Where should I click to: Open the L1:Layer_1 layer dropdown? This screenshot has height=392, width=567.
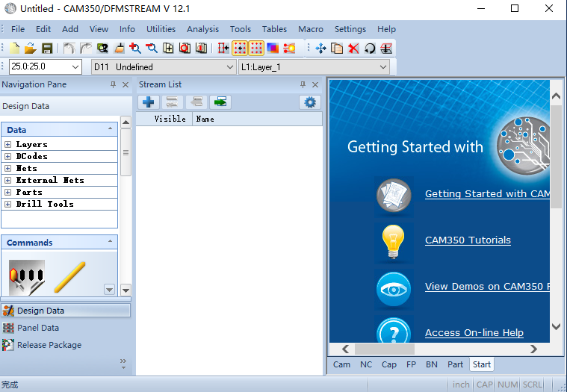[383, 67]
